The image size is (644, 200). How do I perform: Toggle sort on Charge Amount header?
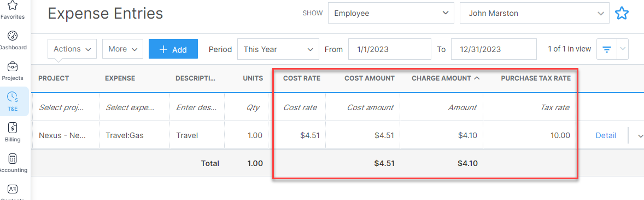446,78
